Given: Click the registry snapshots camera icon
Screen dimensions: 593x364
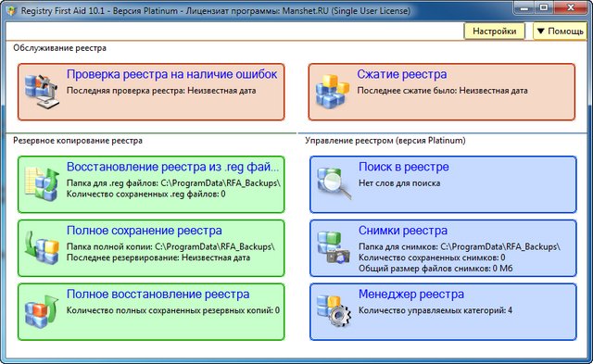Looking at the screenshot, I should (x=334, y=247).
